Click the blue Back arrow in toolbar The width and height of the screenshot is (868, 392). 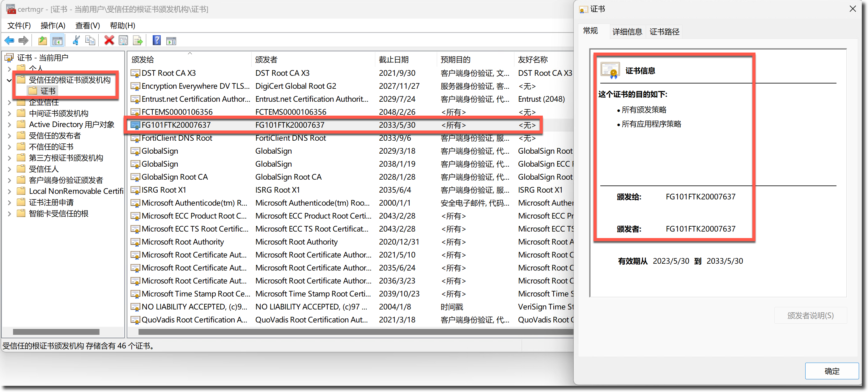(x=9, y=40)
